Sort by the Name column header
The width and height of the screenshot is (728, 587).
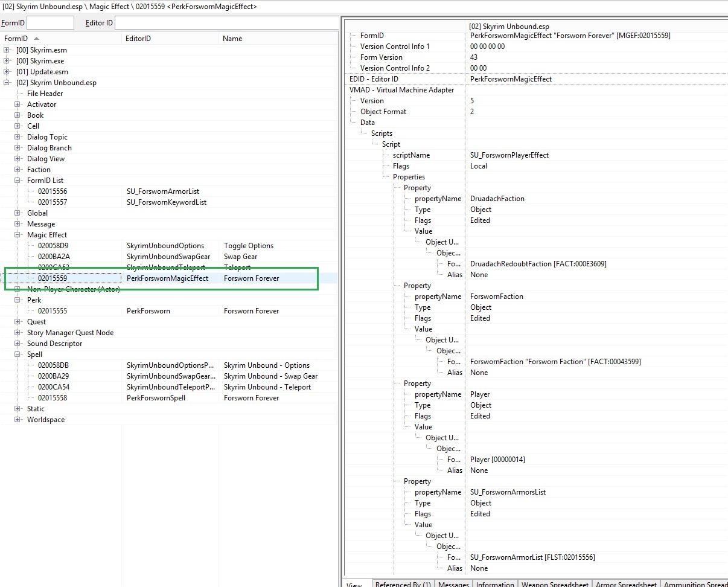(x=278, y=38)
